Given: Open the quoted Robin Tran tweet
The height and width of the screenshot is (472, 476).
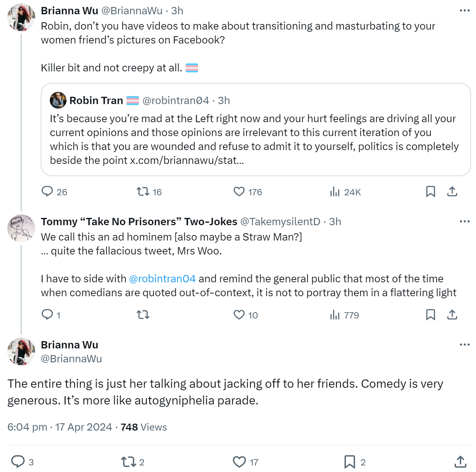Looking at the screenshot, I should 256,129.
